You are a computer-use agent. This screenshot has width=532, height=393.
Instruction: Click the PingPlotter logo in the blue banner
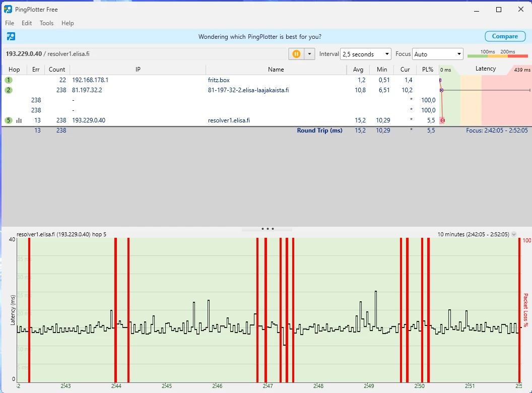(x=11, y=36)
